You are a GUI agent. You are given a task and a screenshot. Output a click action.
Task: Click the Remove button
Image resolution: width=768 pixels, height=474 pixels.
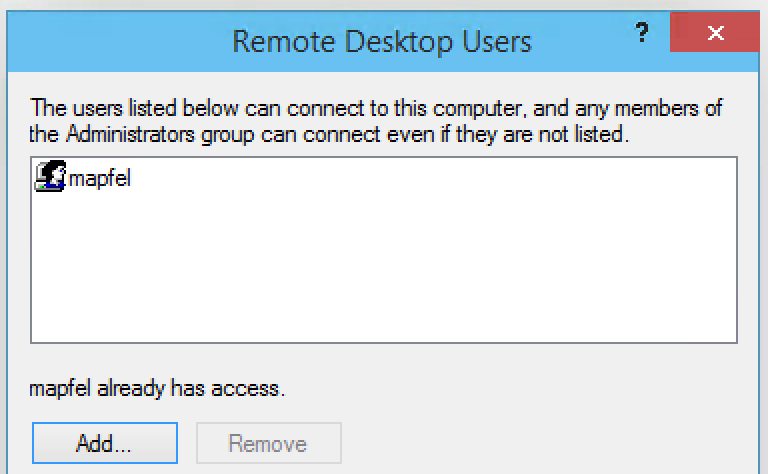pyautogui.click(x=268, y=443)
